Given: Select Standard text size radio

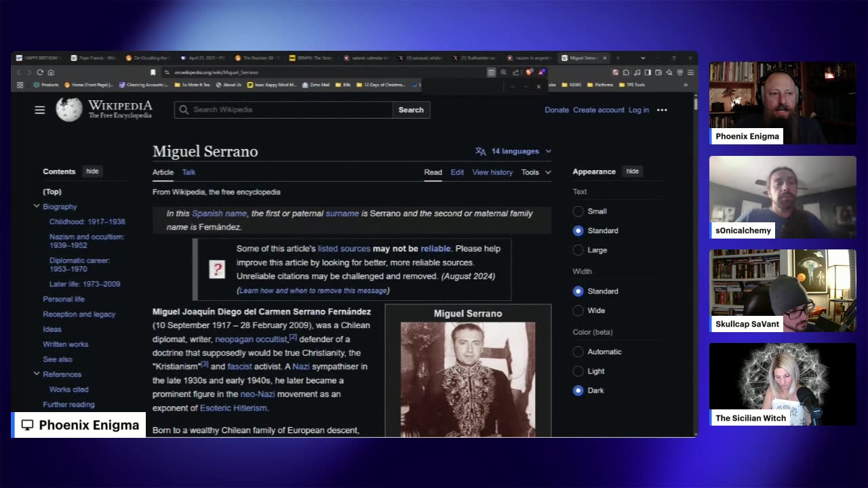Looking at the screenshot, I should click(578, 230).
